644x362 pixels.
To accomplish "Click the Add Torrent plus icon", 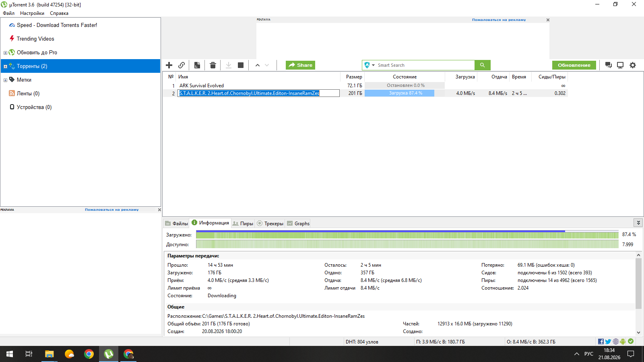I will [x=169, y=65].
